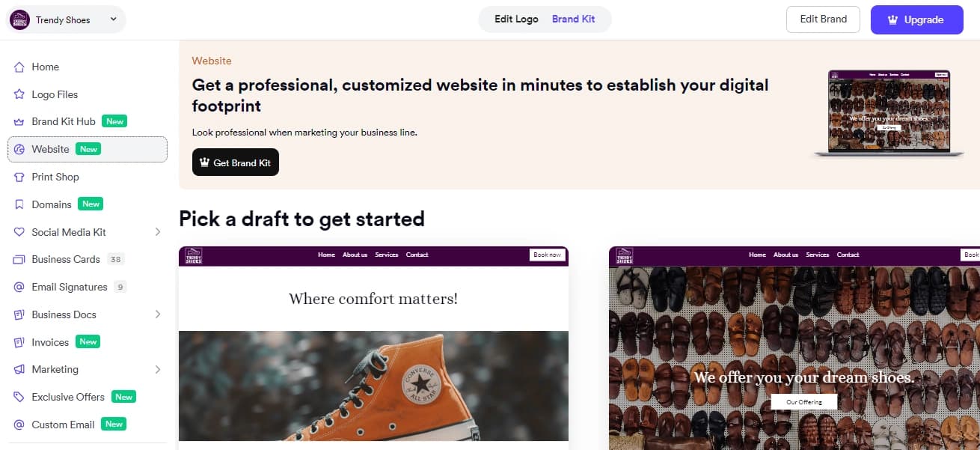Switch to the Edit Logo tab
The height and width of the screenshot is (450, 980).
[x=516, y=19]
